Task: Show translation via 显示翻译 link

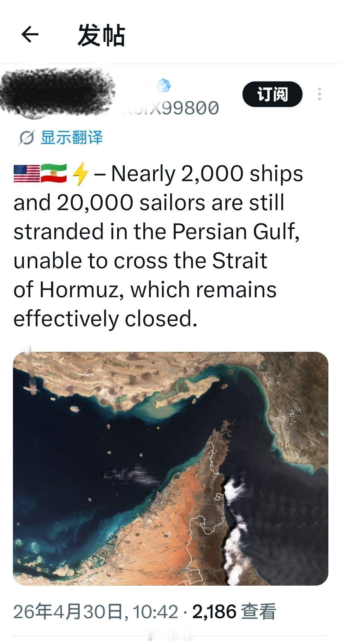Action: point(72,138)
